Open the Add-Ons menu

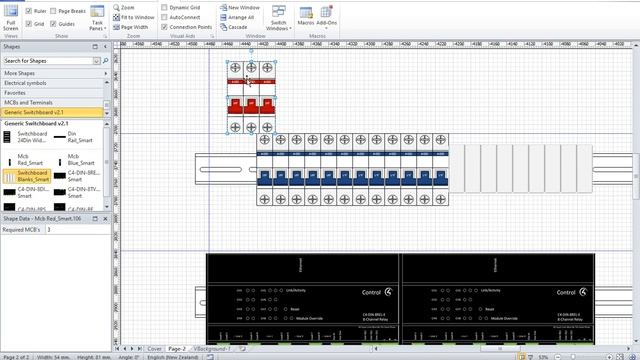pyautogui.click(x=327, y=17)
